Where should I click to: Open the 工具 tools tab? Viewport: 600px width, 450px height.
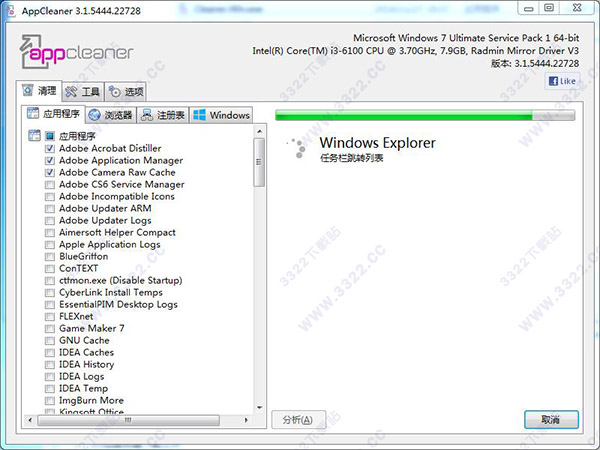coord(83,92)
